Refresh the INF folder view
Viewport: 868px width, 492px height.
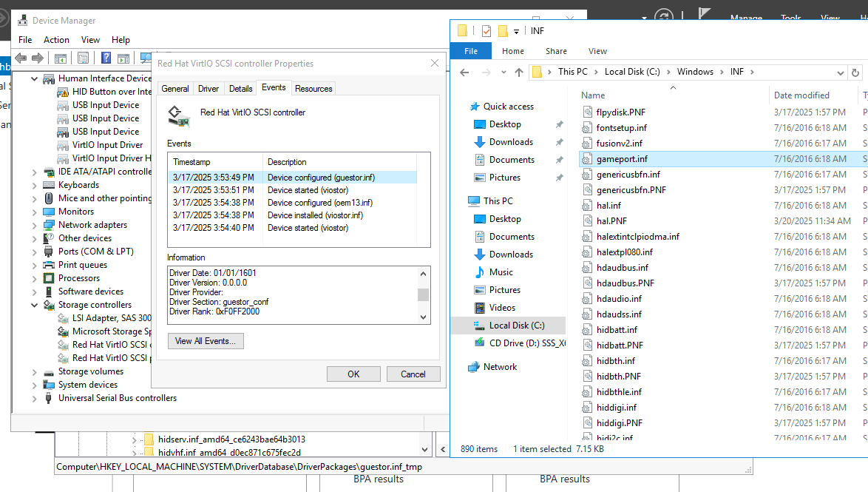[x=855, y=73]
